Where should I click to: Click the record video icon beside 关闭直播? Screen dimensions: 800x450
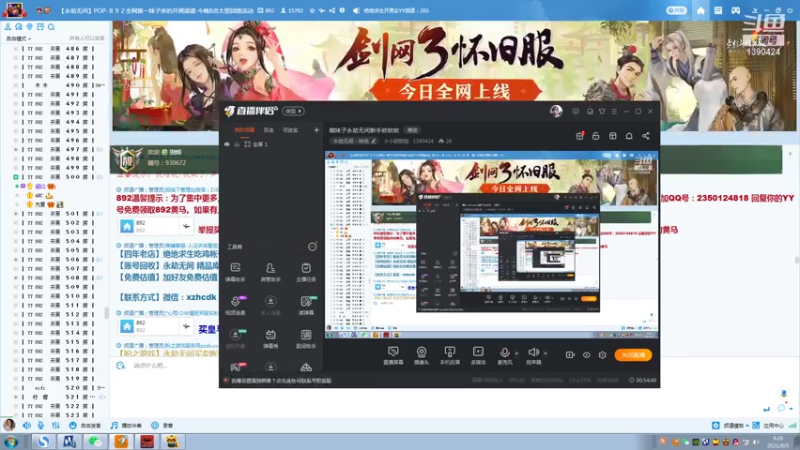pyautogui.click(x=570, y=355)
